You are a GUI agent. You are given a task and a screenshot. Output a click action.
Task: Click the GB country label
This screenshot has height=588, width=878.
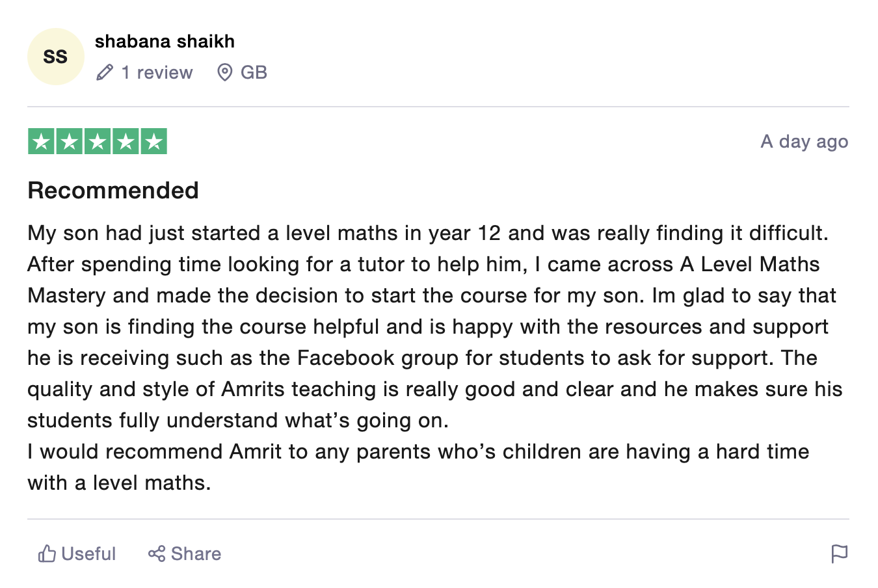pyautogui.click(x=254, y=72)
